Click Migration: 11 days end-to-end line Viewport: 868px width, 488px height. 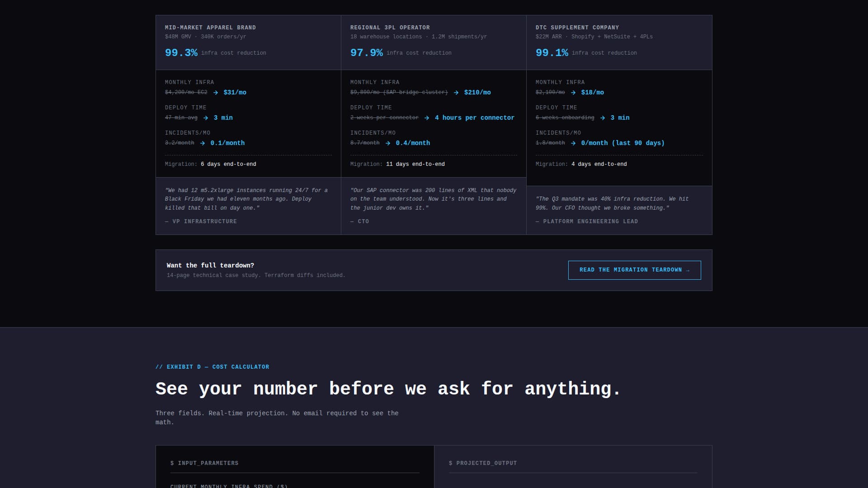[397, 164]
